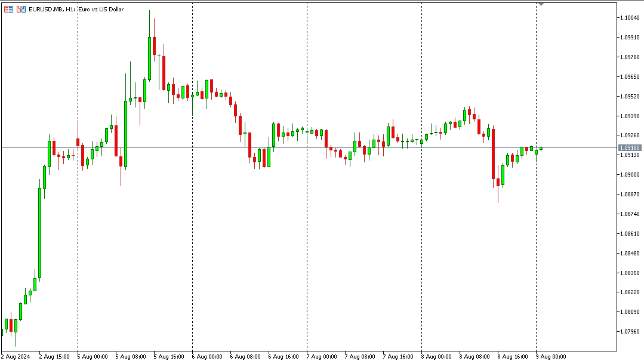The image size is (644, 361).
Task: Click price scale value 1.09000
Action: point(630,175)
